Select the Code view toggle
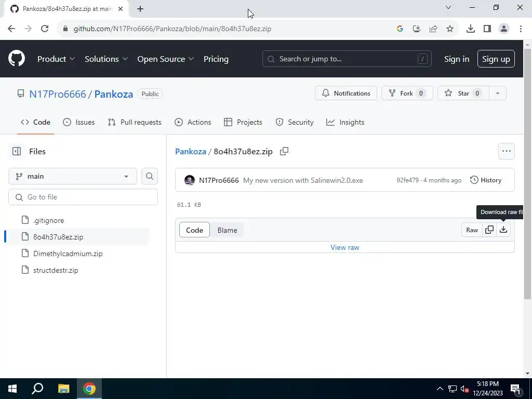The width and height of the screenshot is (532, 399). 194,230
